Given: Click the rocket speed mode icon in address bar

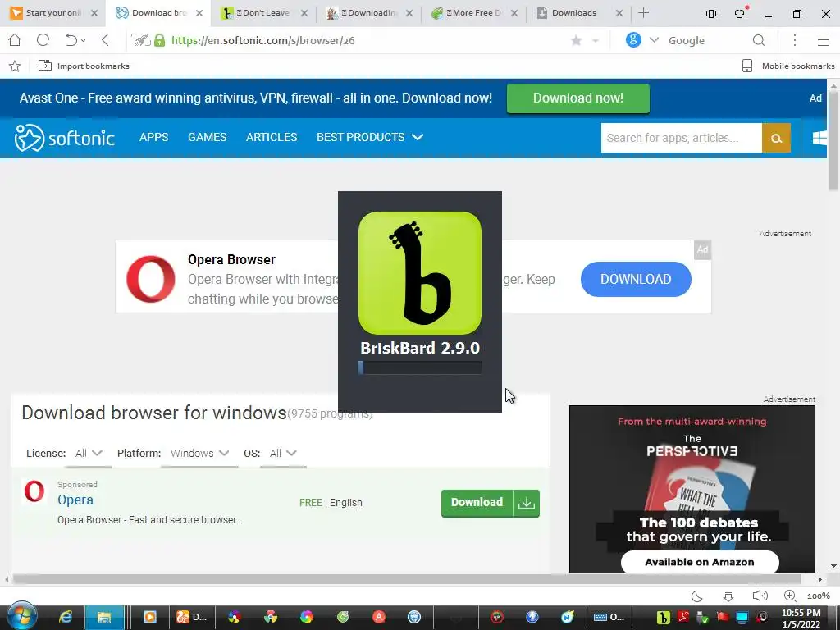Looking at the screenshot, I should [x=141, y=40].
